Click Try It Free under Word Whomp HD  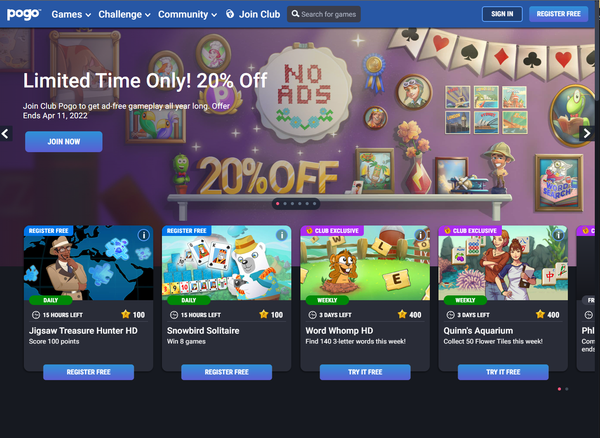coord(365,372)
